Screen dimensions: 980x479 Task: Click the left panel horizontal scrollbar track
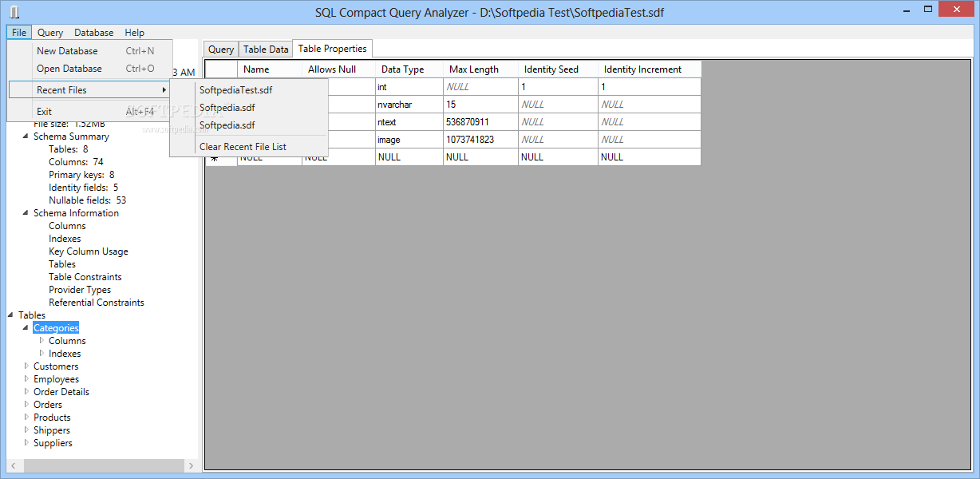pos(102,465)
